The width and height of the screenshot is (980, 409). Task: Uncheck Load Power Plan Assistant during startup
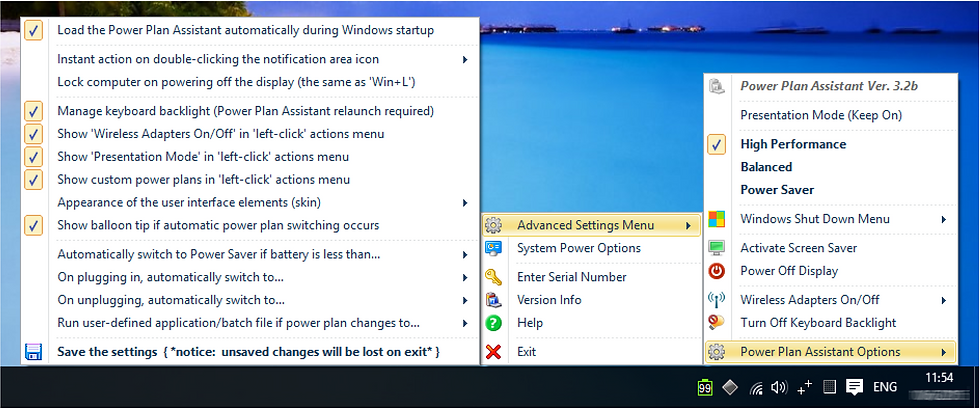34,30
